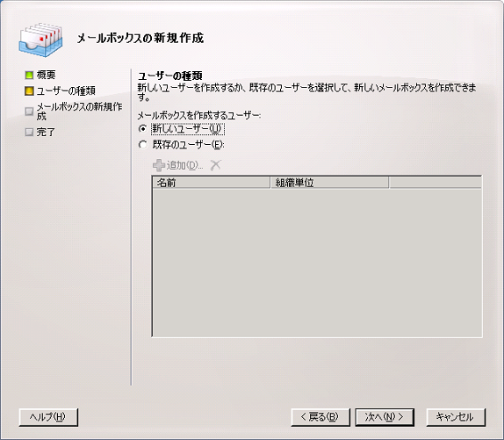
Task: Click the yellow ユーザーの種類 step indicator
Action: click(x=29, y=91)
